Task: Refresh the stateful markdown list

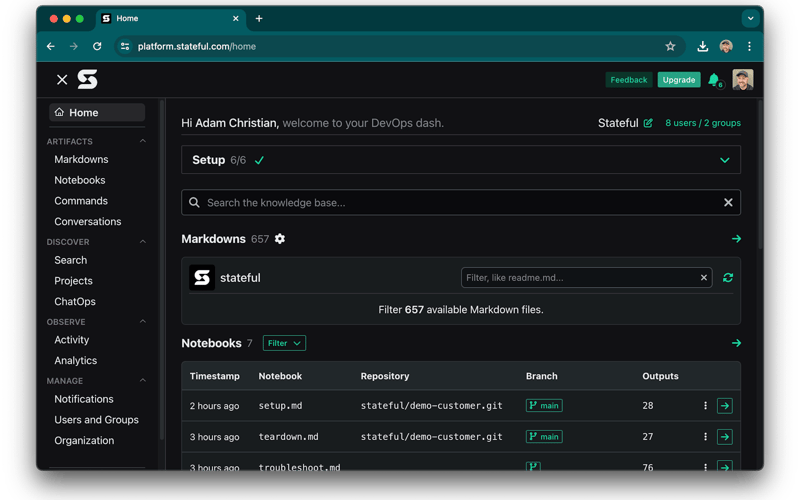Action: (x=728, y=278)
